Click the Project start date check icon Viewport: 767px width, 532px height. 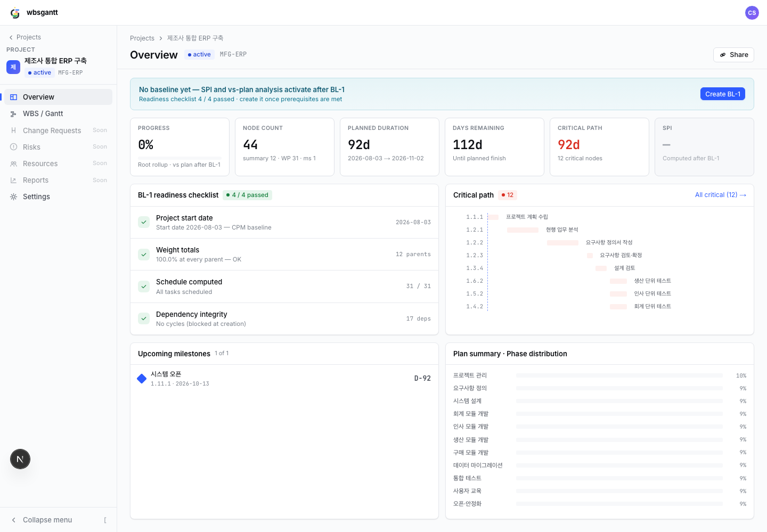(144, 222)
